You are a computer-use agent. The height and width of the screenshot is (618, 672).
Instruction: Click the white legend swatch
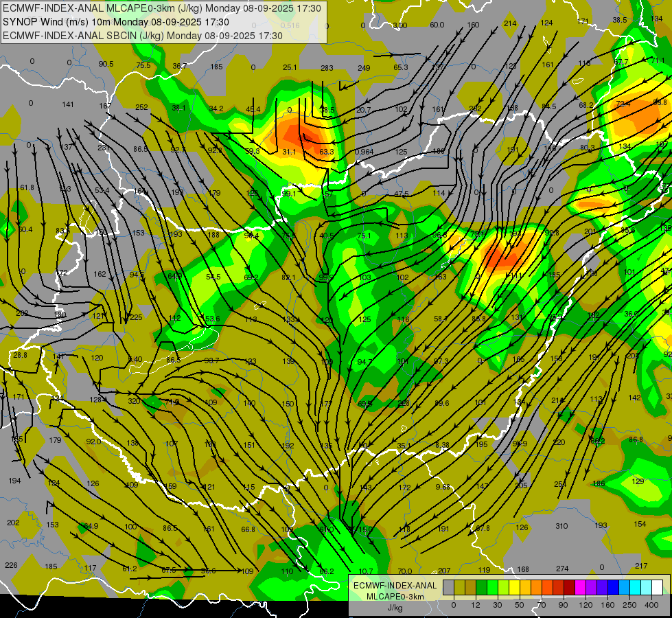tap(658, 588)
